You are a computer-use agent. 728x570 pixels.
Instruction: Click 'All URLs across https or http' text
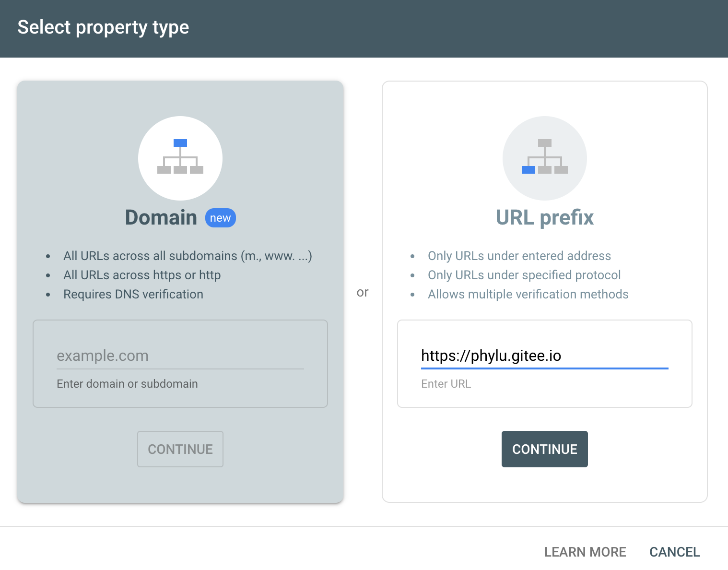tap(142, 275)
